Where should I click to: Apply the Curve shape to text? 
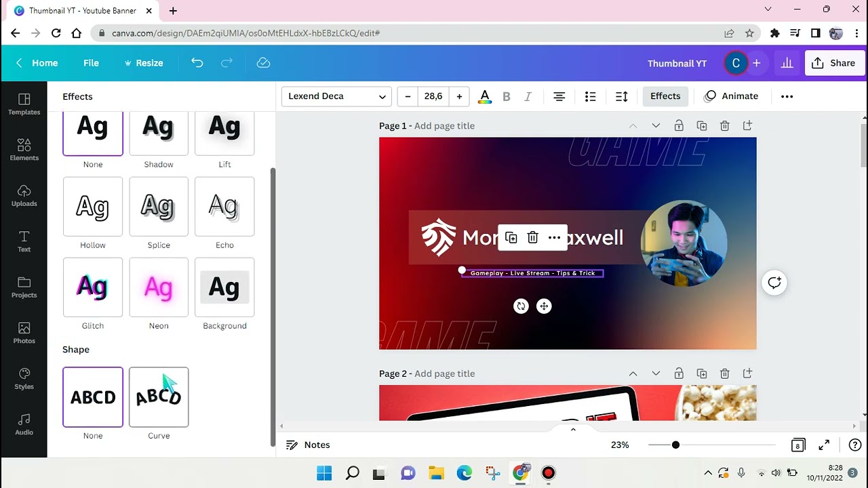pyautogui.click(x=159, y=397)
